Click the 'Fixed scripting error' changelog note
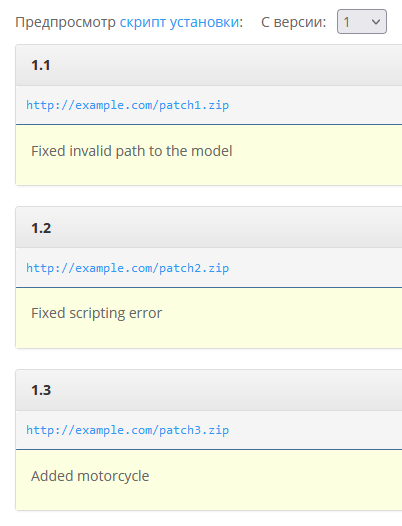 (97, 313)
